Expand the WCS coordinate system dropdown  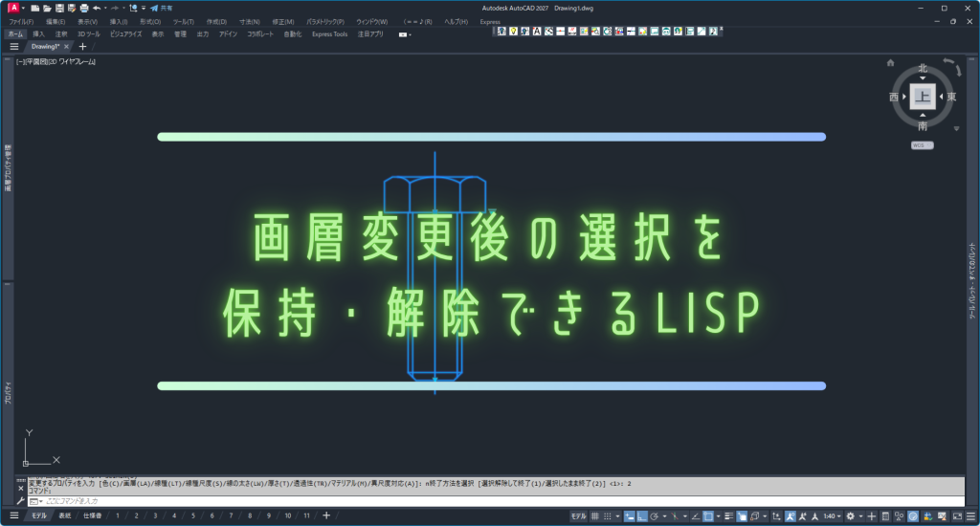[923, 145]
